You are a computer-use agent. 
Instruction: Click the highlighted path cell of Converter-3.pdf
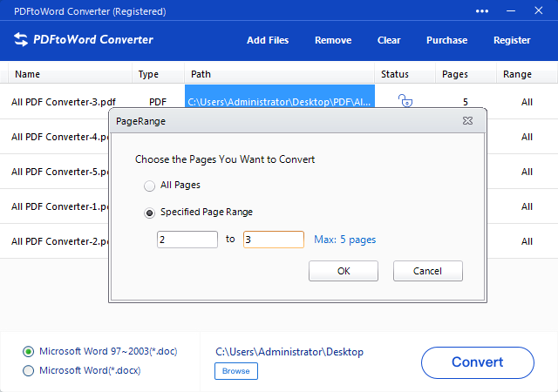pos(280,96)
